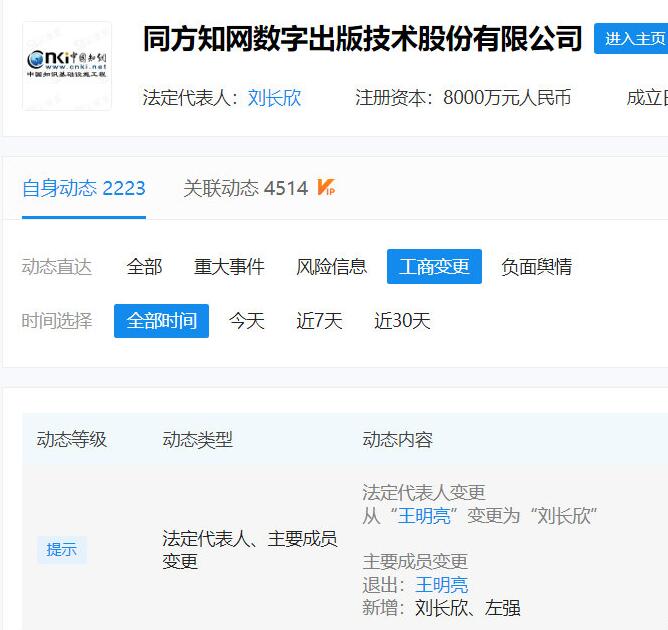Choose 全部时间 time range
Viewport: 668px width, 630px height.
pos(161,321)
